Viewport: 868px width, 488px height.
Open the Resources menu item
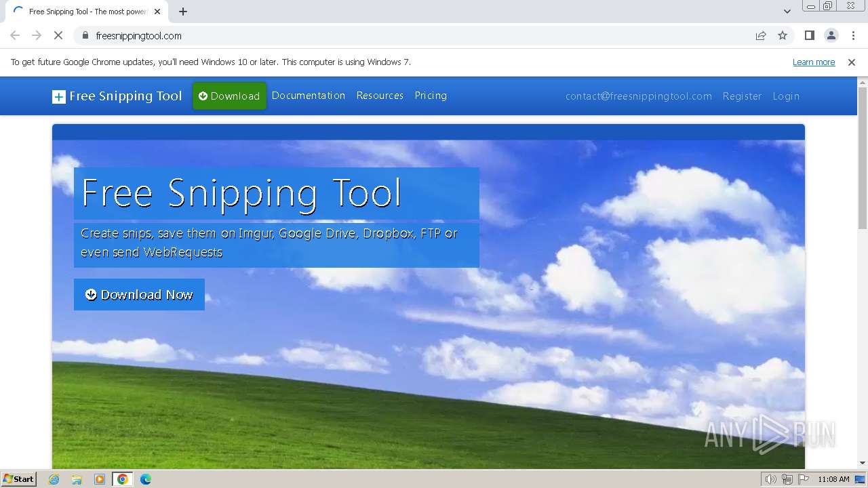coord(380,96)
